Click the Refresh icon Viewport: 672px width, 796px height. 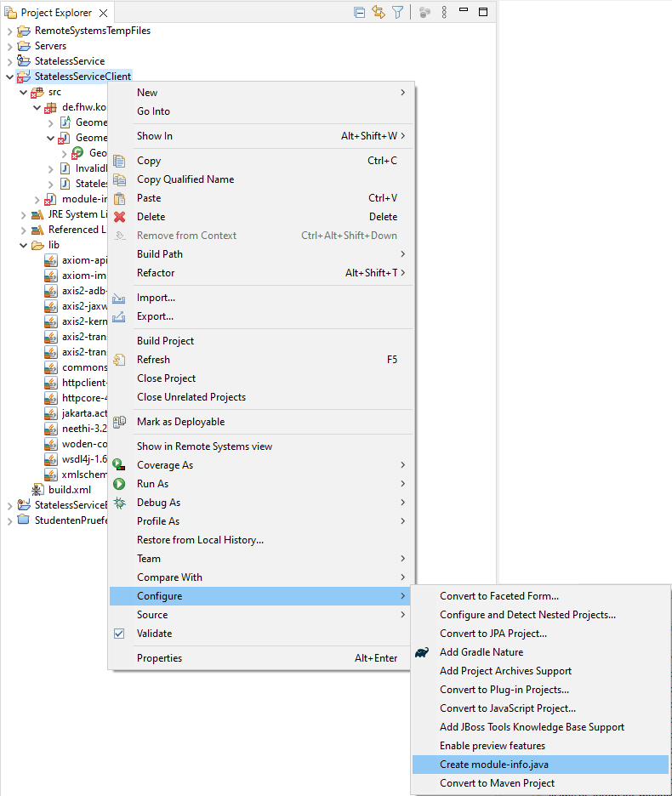coord(119,360)
